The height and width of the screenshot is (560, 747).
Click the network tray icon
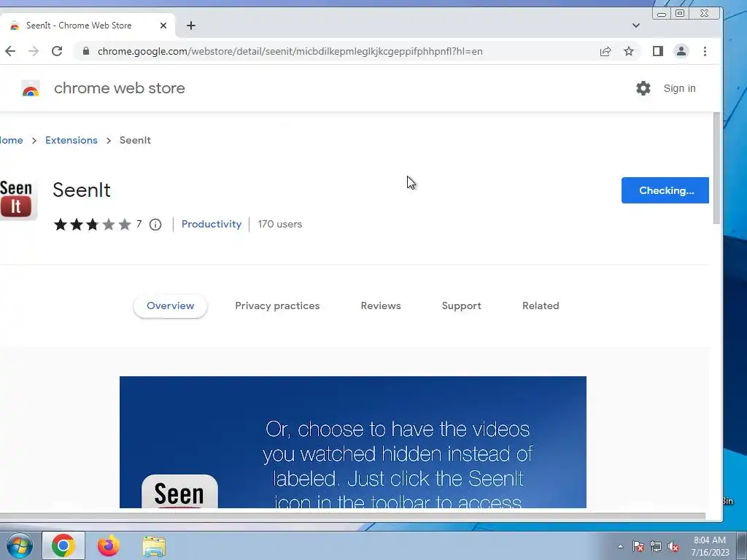pyautogui.click(x=656, y=546)
